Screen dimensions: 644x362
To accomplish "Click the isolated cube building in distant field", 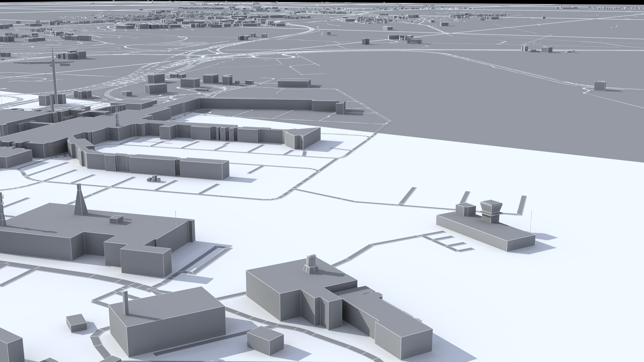I will (x=599, y=86).
